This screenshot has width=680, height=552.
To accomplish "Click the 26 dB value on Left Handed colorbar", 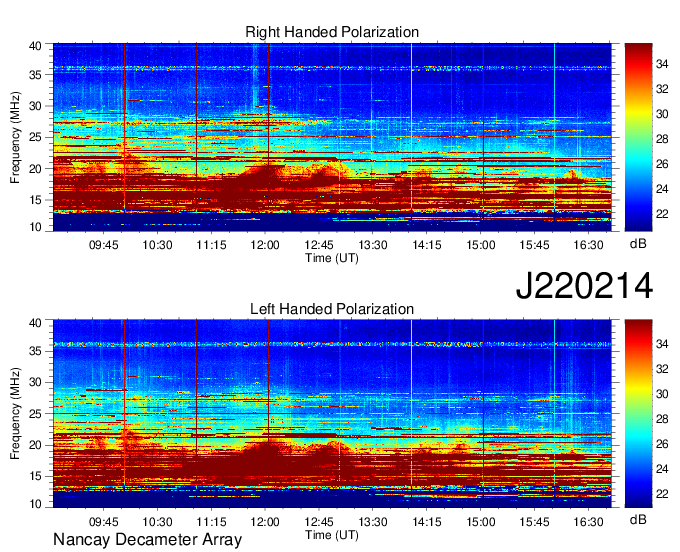I will click(662, 444).
